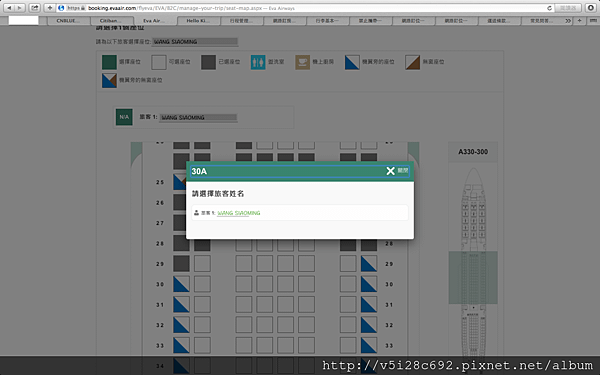The width and height of the screenshot is (600, 375).
Task: Click the 30A title in the dialog header
Action: click(x=199, y=171)
